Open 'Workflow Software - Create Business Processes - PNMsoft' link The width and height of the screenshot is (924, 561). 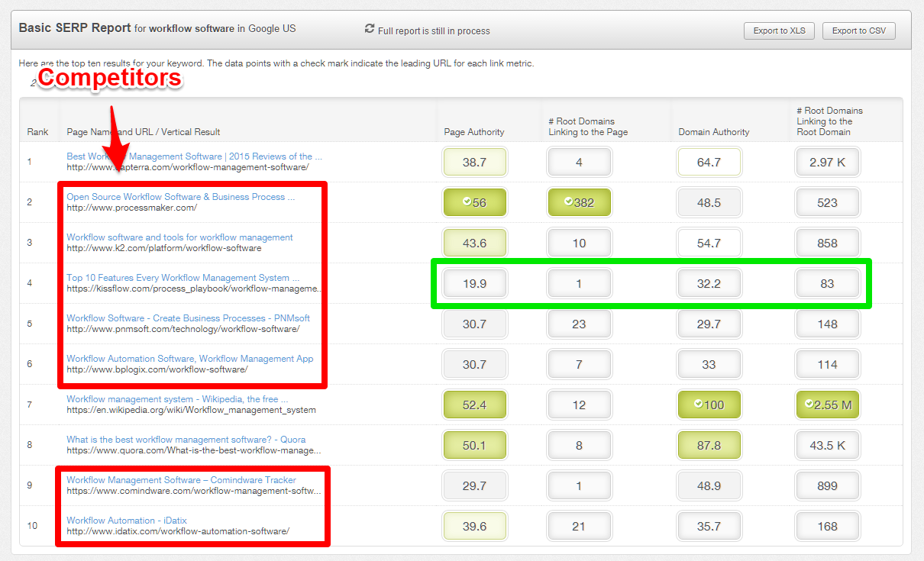188,318
